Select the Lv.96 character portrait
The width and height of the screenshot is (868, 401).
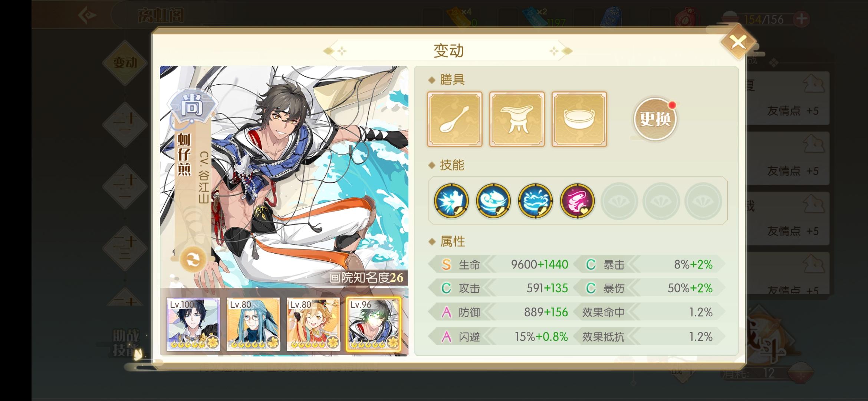coord(373,324)
